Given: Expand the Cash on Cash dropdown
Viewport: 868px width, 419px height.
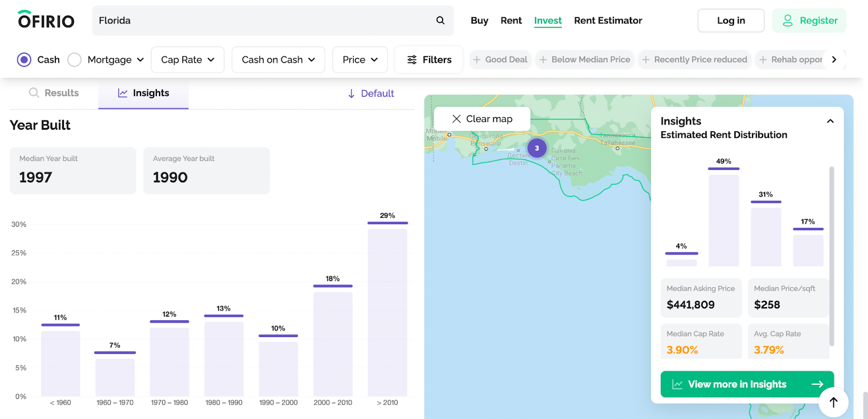Looking at the screenshot, I should click(x=278, y=60).
